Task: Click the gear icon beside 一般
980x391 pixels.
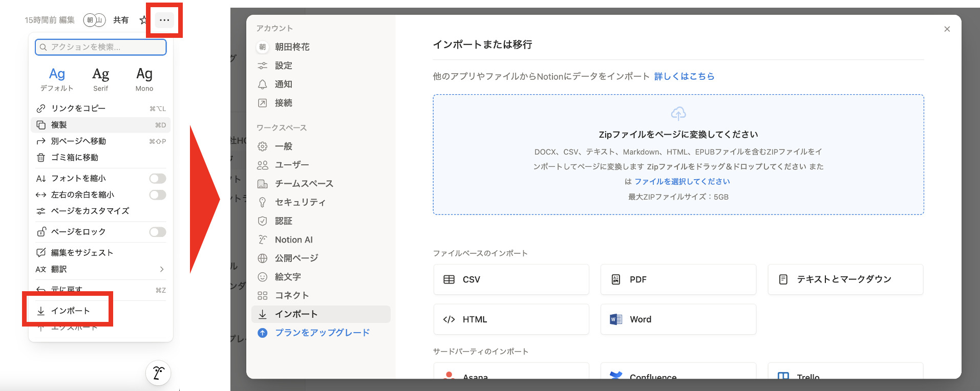Action: pyautogui.click(x=263, y=146)
